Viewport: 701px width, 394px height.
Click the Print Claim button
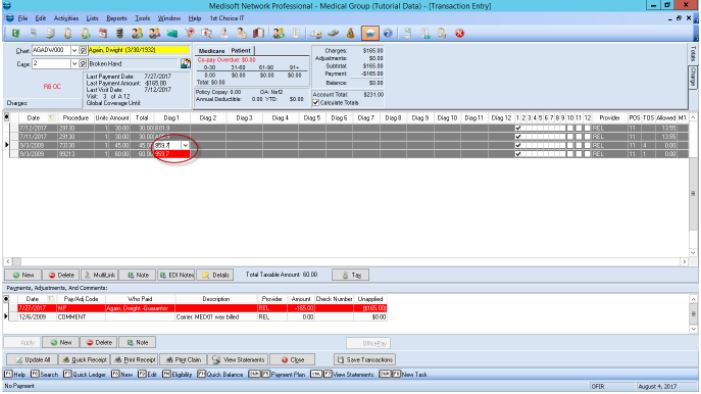(x=182, y=360)
